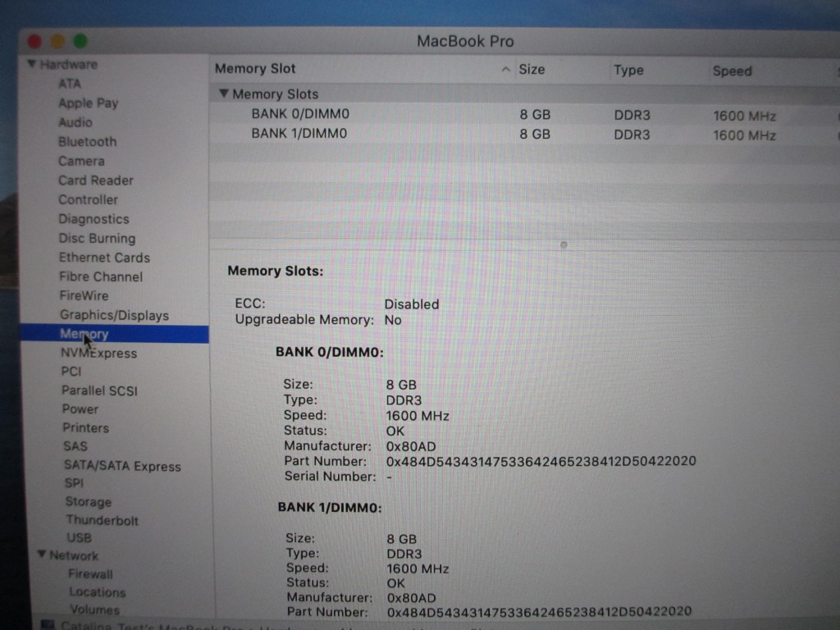Screen dimensions: 840x630
Task: View the Diagnostics section
Action: tap(94, 219)
